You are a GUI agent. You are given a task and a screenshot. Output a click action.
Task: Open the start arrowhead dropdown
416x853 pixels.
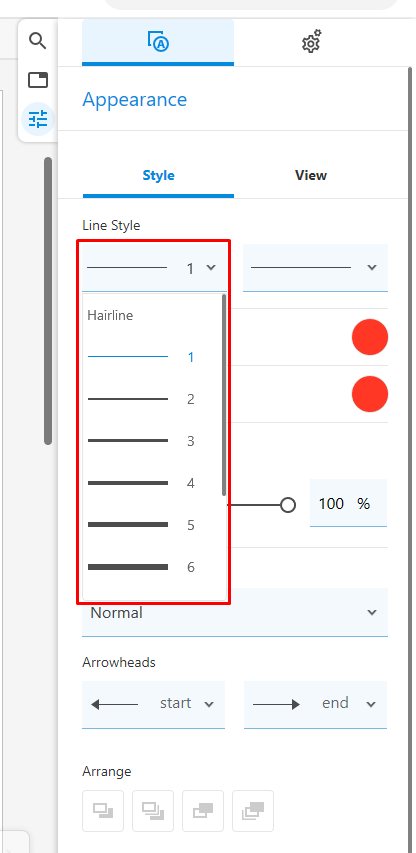point(153,704)
